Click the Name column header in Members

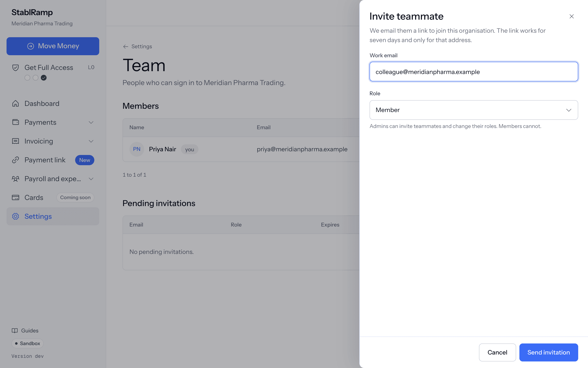point(137,128)
